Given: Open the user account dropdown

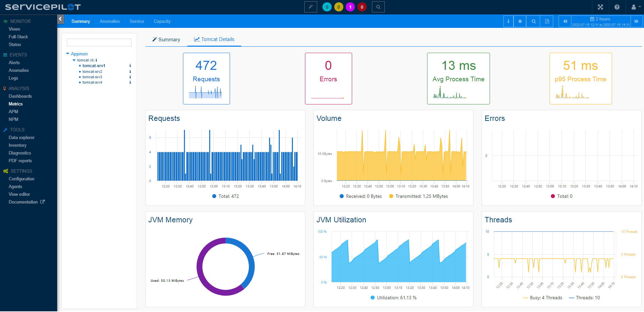Looking at the screenshot, I should [x=635, y=7].
